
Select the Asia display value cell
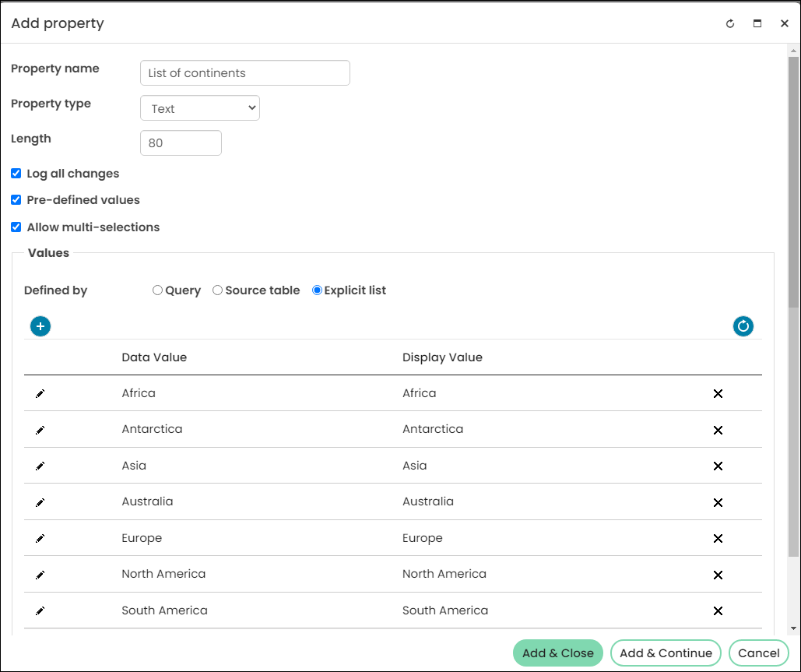click(x=414, y=466)
